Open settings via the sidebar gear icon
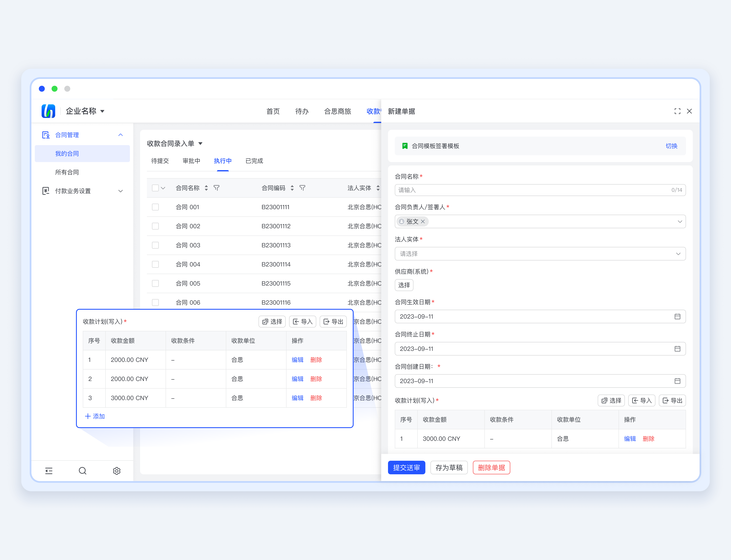Screen dimensions: 731x560 [x=116, y=471]
